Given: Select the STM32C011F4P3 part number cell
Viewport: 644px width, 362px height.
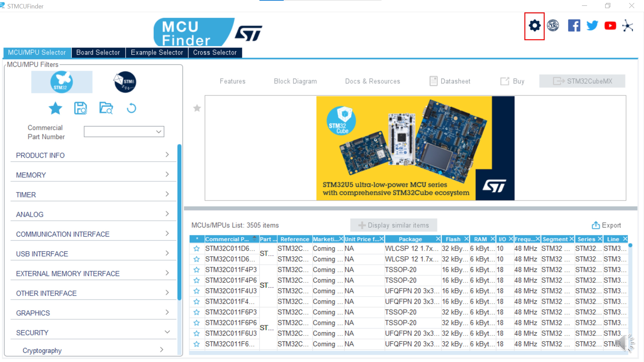Looking at the screenshot, I should tap(231, 269).
